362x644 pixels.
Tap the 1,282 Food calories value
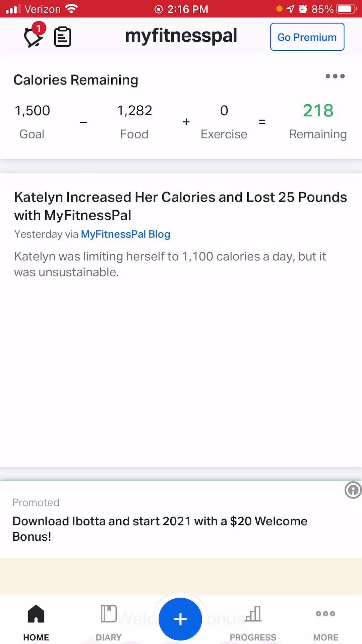pyautogui.click(x=134, y=111)
